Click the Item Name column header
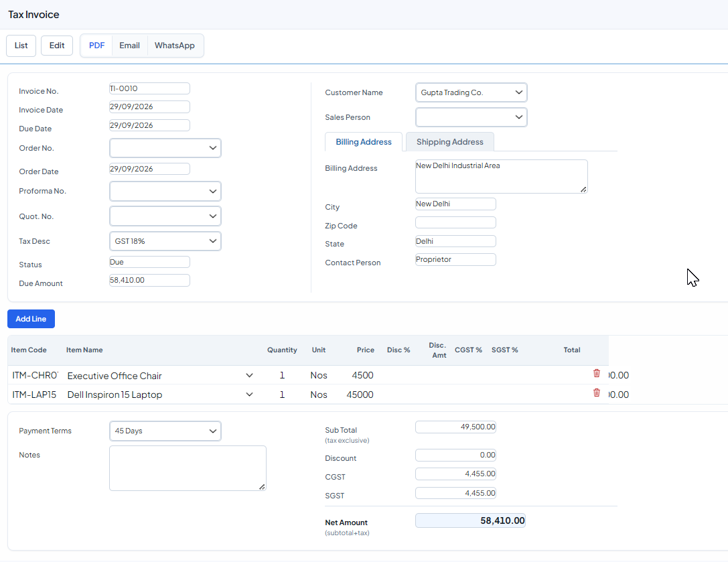 84,350
